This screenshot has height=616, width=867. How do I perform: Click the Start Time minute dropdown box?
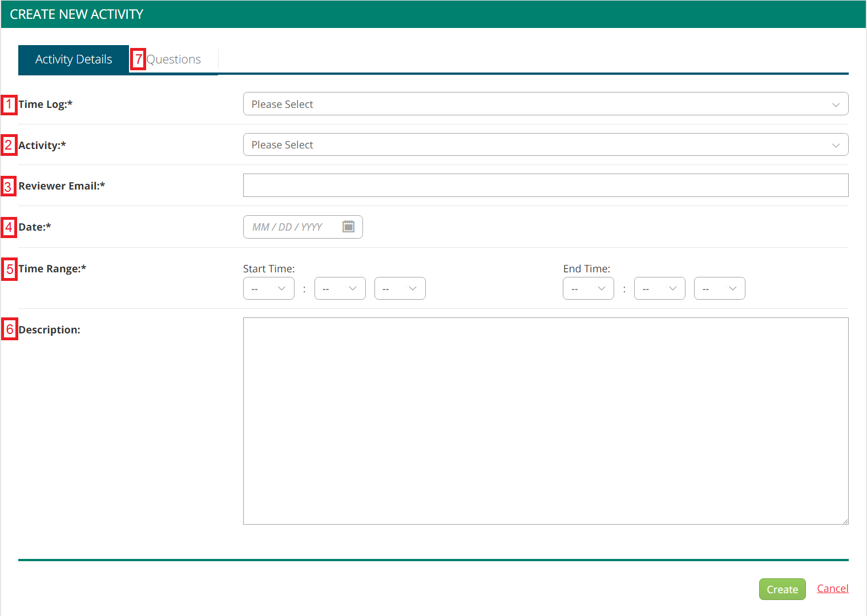click(340, 288)
